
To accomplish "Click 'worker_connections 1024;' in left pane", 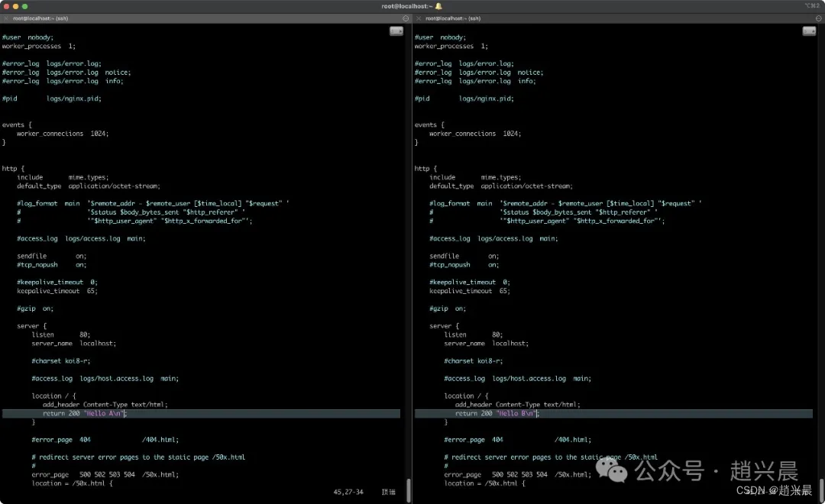I will [63, 134].
